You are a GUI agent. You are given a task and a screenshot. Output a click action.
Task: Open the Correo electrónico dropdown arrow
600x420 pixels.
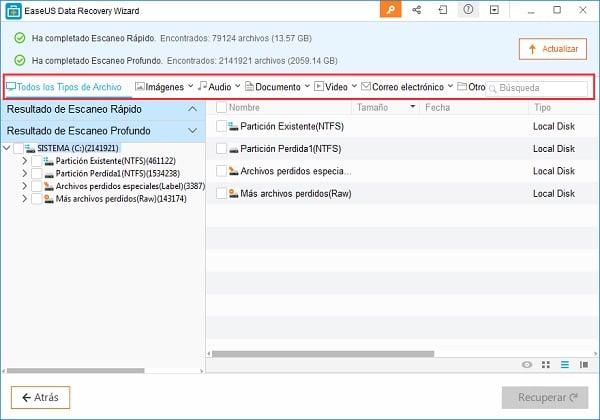[450, 86]
